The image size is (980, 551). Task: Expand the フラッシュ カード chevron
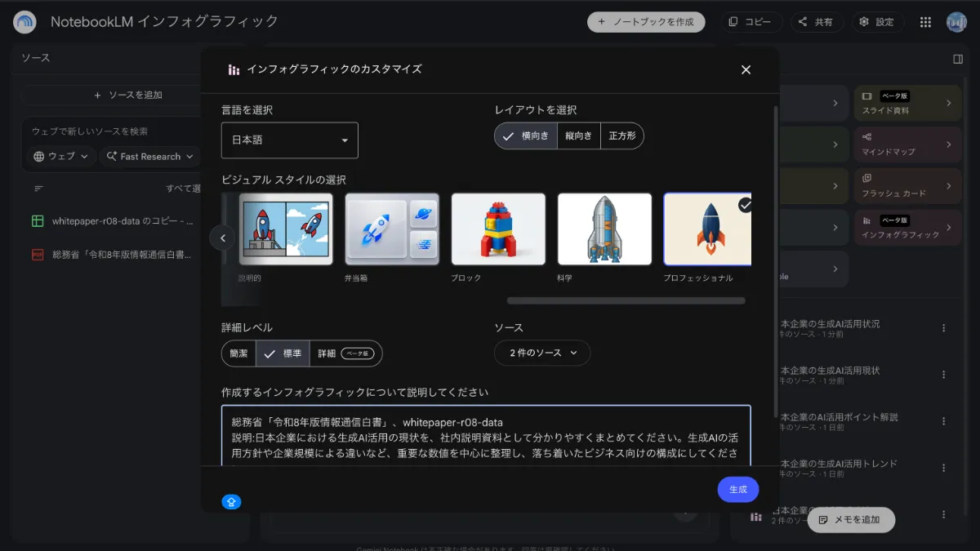tap(949, 186)
